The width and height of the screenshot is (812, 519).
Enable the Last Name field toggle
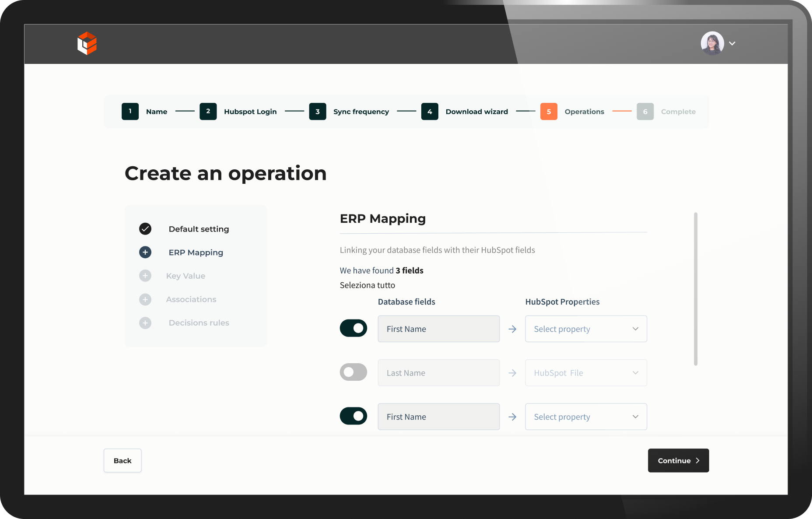click(353, 372)
